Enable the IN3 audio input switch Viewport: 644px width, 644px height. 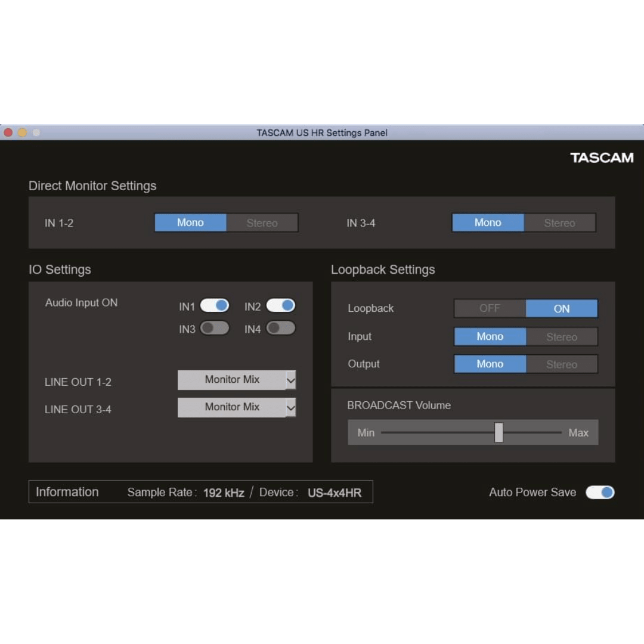point(215,328)
